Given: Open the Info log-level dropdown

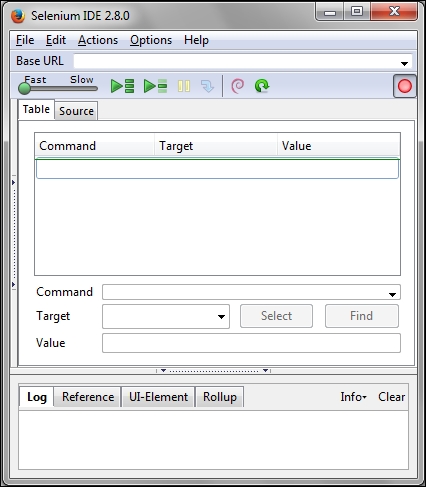Looking at the screenshot, I should point(353,397).
